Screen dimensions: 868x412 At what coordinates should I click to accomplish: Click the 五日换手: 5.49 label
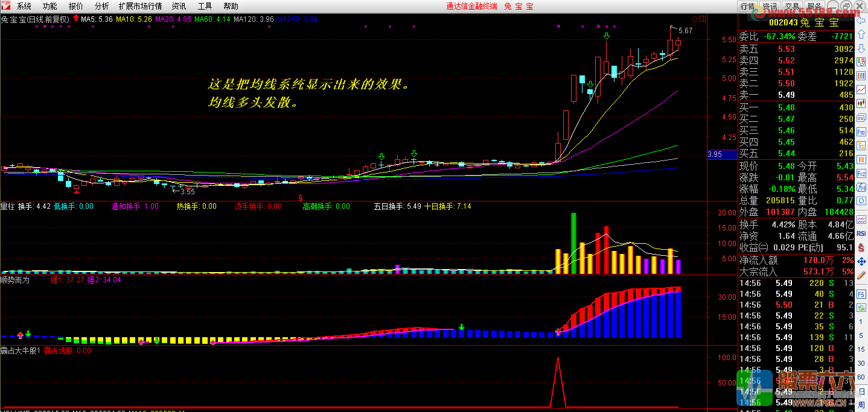[397, 206]
